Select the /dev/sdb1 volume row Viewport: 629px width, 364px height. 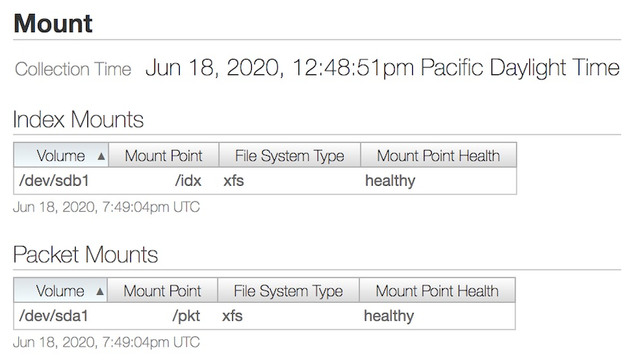265,181
